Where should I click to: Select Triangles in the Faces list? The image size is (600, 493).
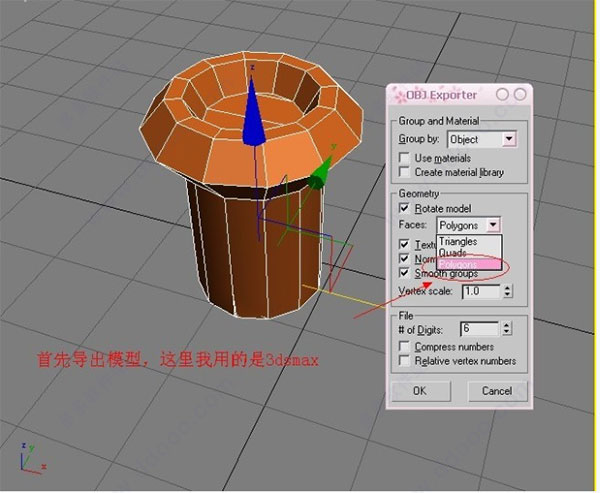[469, 242]
